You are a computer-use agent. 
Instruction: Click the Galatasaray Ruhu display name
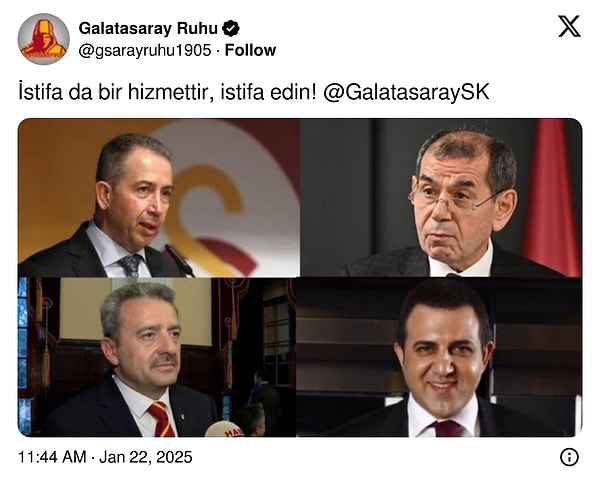[148, 29]
